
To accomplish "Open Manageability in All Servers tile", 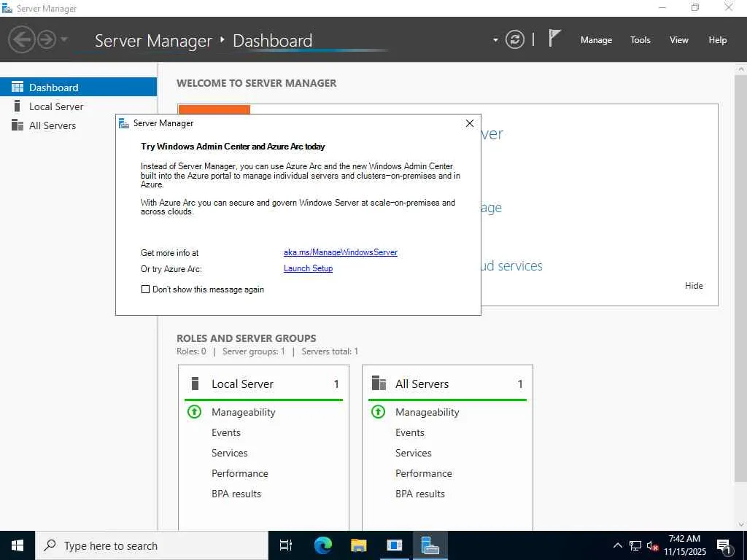I will tap(427, 412).
